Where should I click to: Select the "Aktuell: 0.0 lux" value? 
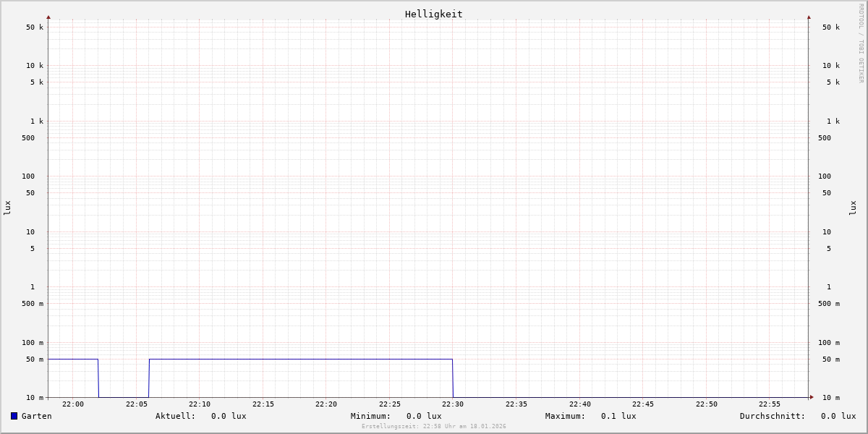click(201, 416)
